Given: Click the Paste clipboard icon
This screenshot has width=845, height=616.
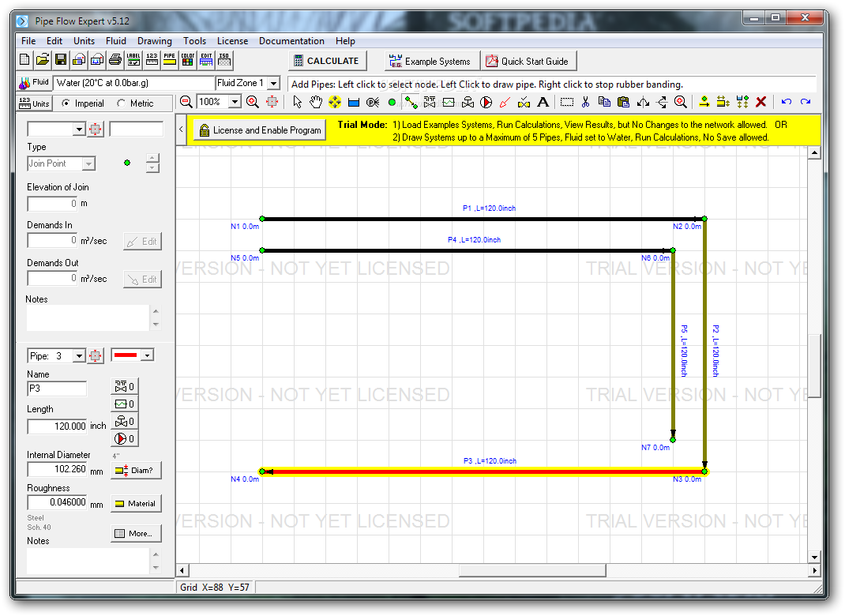Looking at the screenshot, I should click(x=624, y=102).
